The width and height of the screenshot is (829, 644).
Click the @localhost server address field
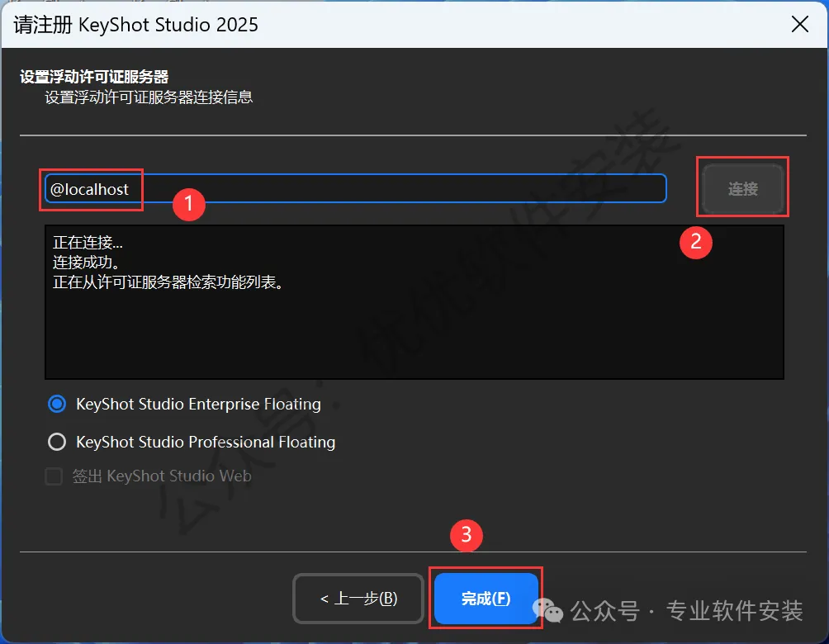pyautogui.click(x=355, y=188)
